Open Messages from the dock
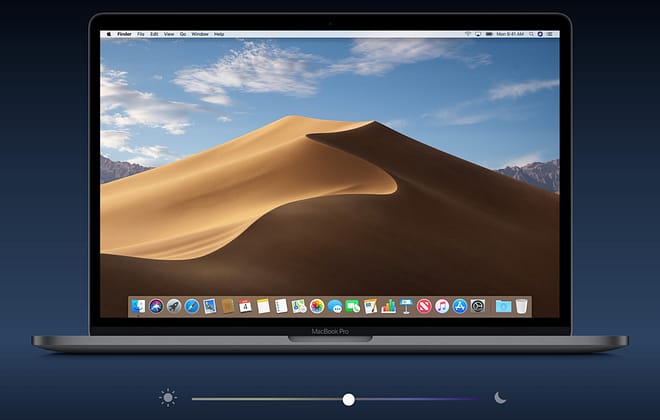This screenshot has width=660, height=420. pyautogui.click(x=335, y=306)
